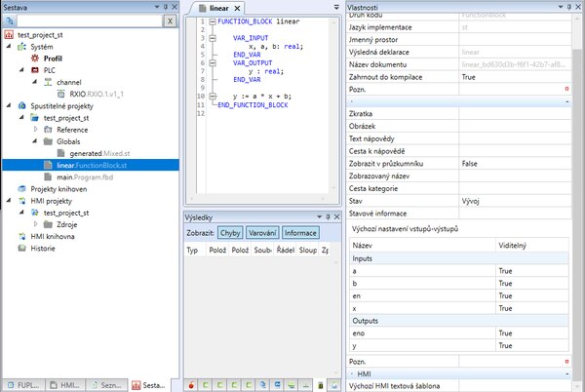Viewport: 585px width, 392px height.
Task: Toggle the Informace messages filter
Action: pyautogui.click(x=301, y=233)
